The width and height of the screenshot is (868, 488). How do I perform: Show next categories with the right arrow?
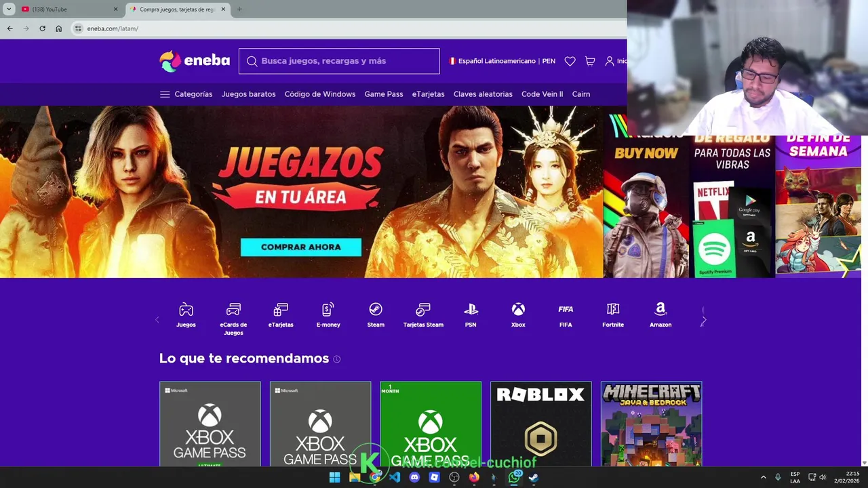(x=704, y=320)
